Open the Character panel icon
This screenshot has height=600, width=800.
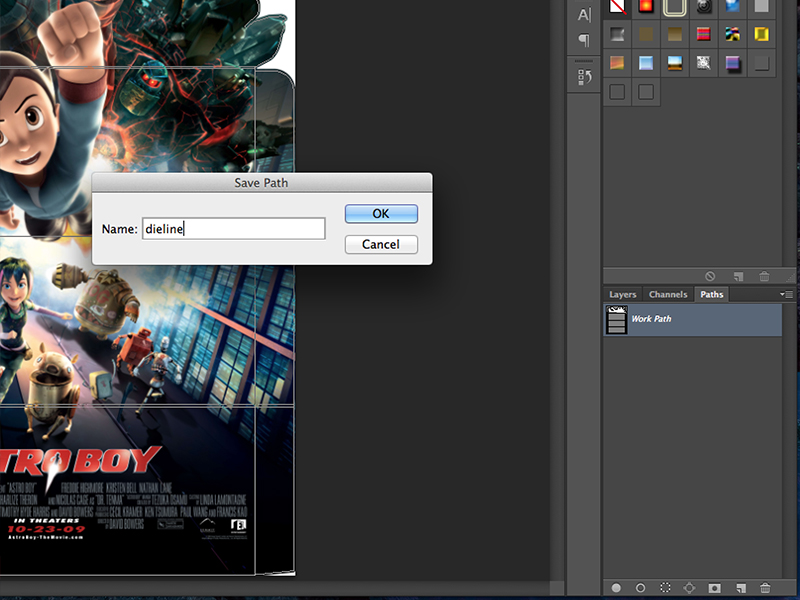tap(584, 15)
